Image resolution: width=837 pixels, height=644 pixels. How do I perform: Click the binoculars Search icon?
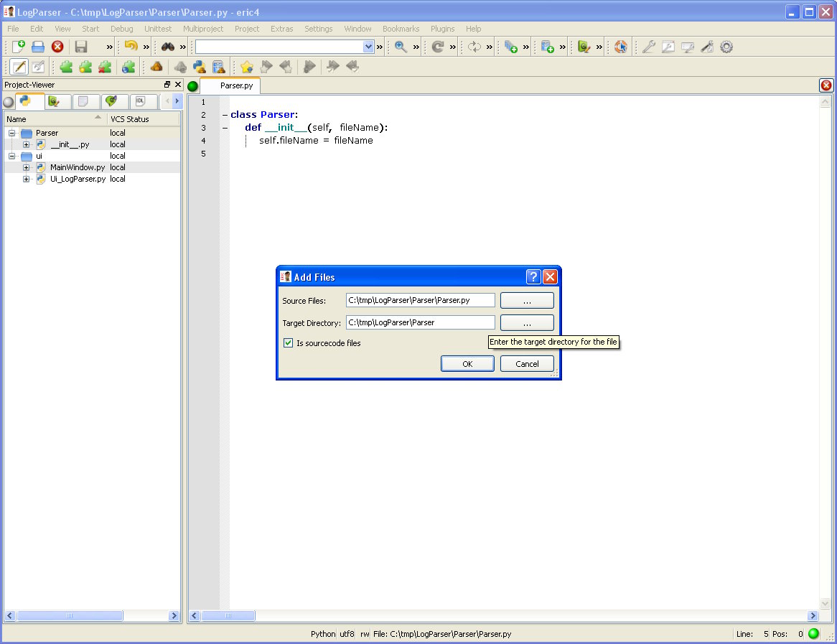point(168,47)
